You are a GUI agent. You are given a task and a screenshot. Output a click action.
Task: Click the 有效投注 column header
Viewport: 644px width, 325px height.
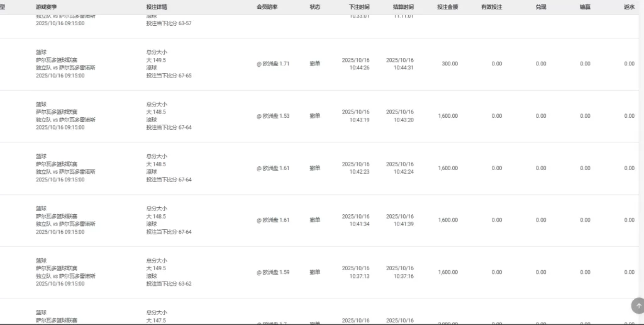pyautogui.click(x=491, y=7)
